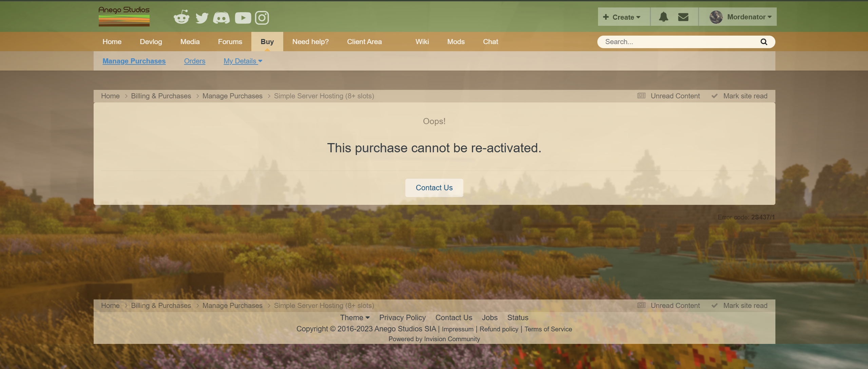Image resolution: width=868 pixels, height=369 pixels.
Task: Open the Orders link
Action: pyautogui.click(x=194, y=61)
